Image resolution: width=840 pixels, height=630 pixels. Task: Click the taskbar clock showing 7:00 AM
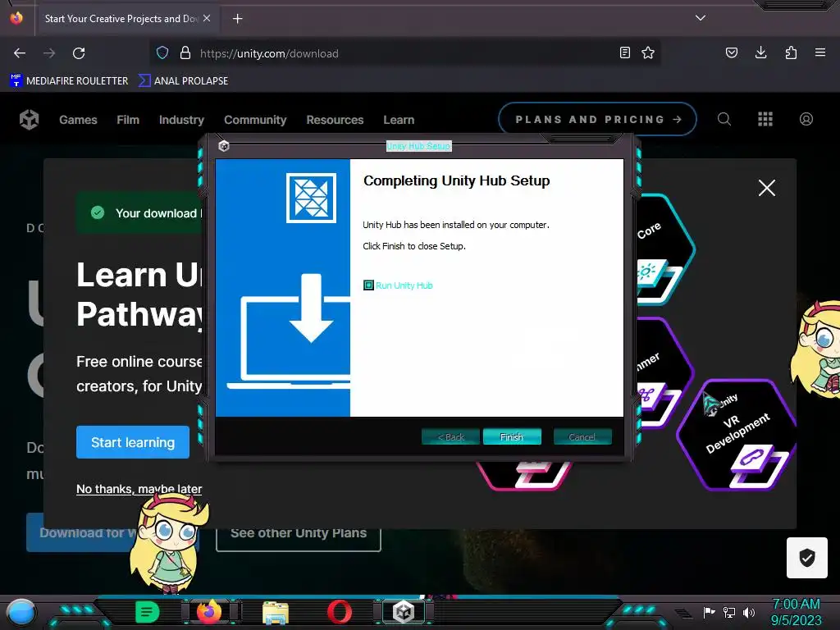pos(796,612)
